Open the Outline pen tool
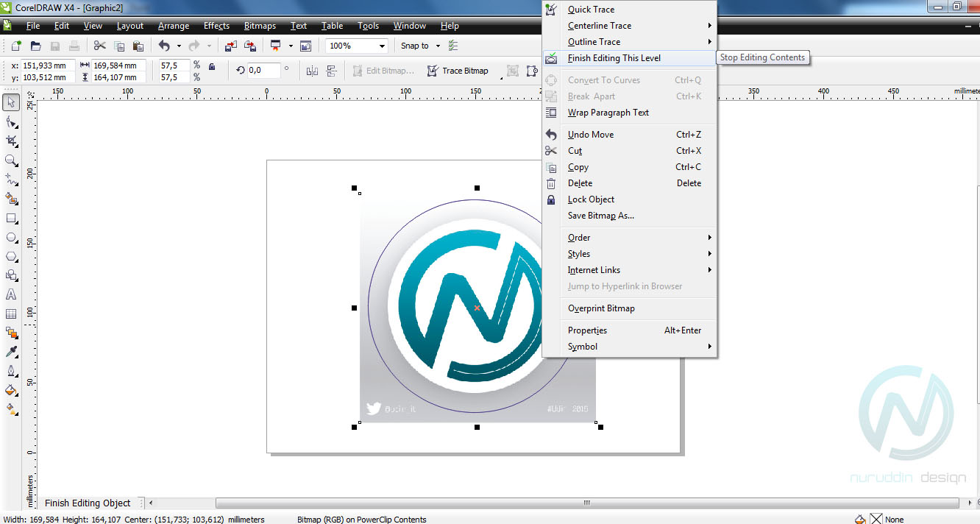 point(11,371)
